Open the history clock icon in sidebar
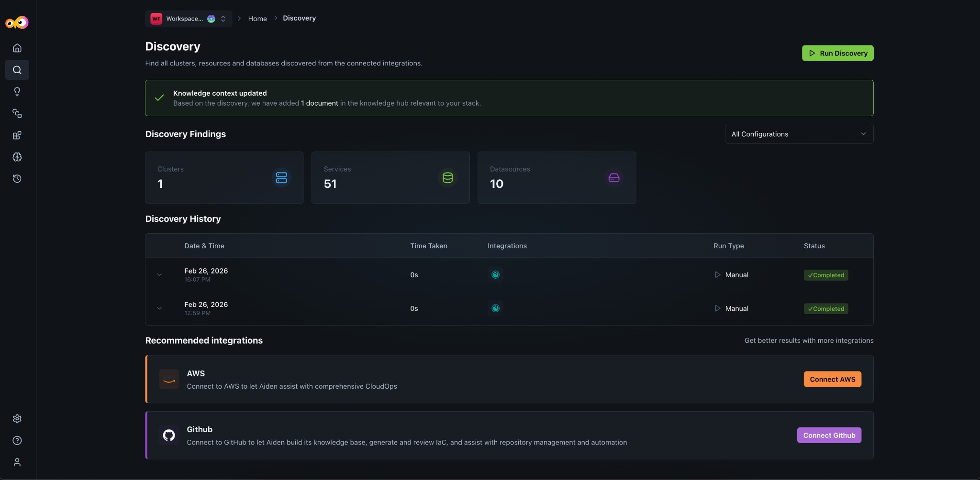The width and height of the screenshot is (980, 480). [17, 179]
